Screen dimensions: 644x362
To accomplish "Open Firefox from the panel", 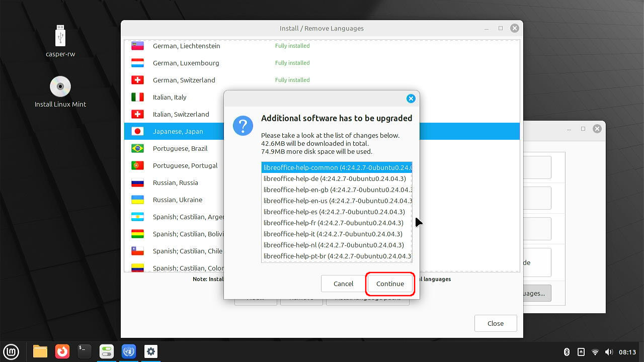I will pyautogui.click(x=62, y=351).
